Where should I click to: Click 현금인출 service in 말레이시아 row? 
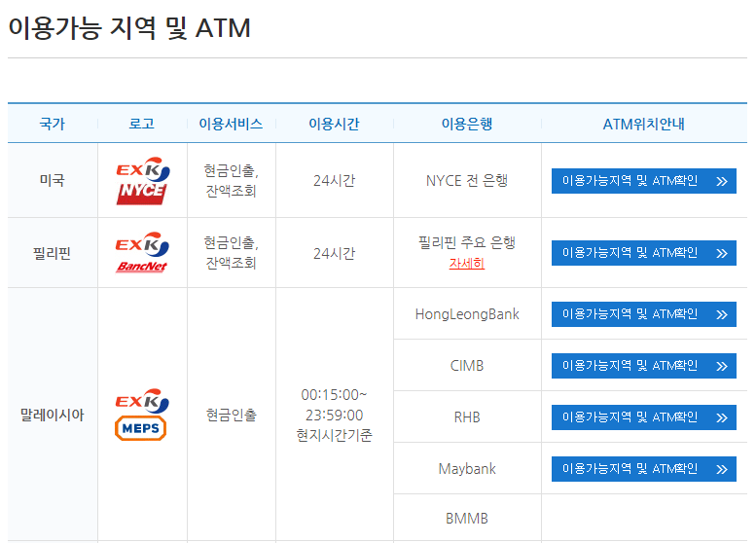point(231,415)
